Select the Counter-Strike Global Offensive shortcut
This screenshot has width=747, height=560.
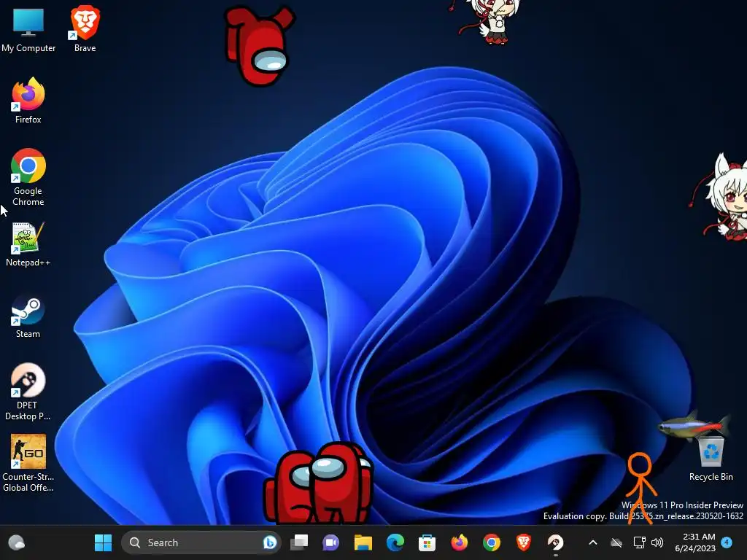28,463
